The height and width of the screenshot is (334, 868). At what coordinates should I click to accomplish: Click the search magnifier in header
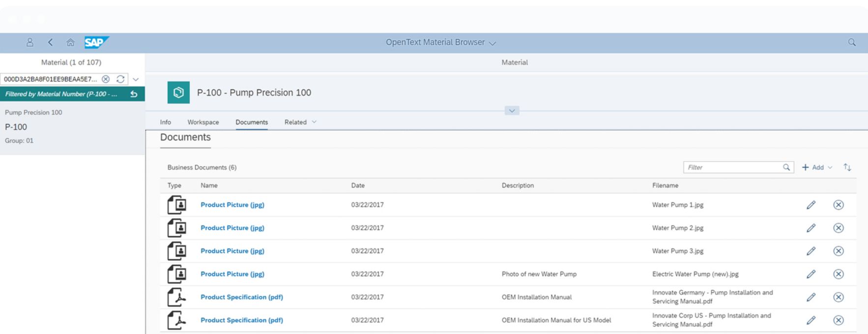pos(852,43)
